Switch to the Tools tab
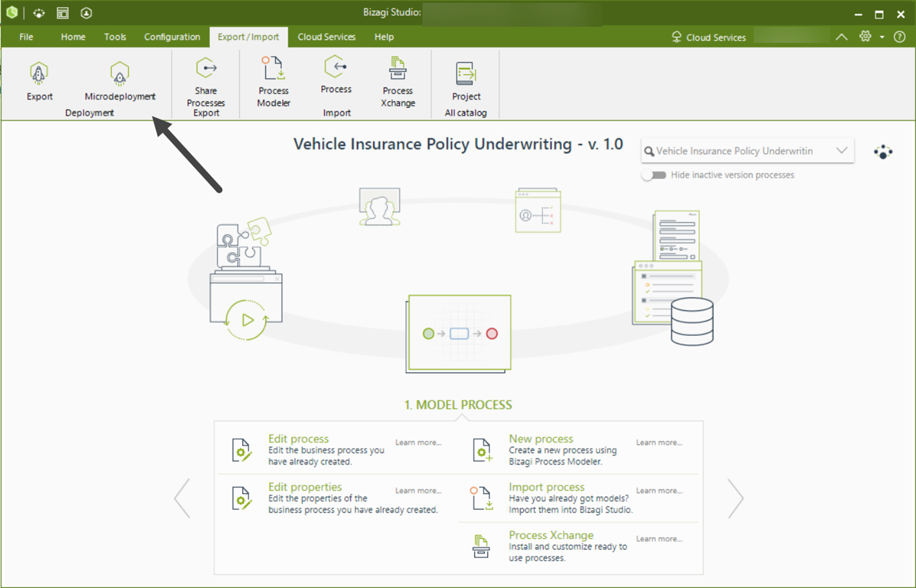916x588 pixels. click(115, 37)
